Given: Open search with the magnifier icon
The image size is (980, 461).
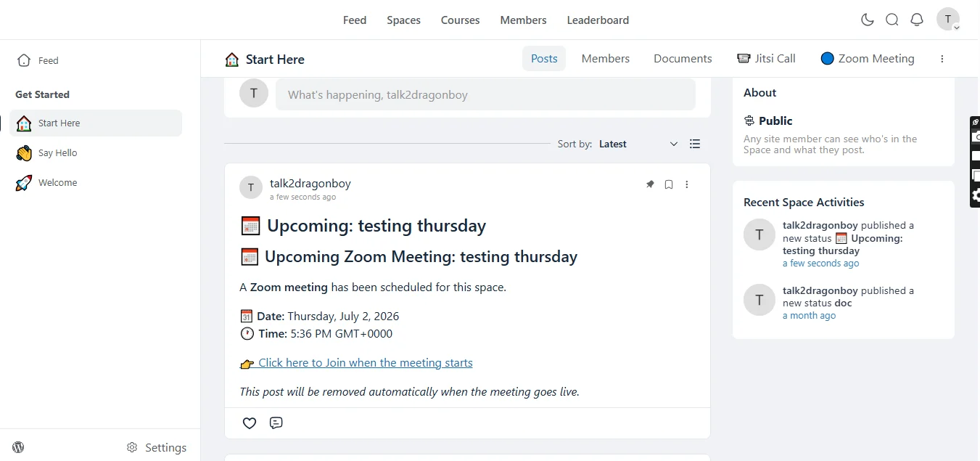Looking at the screenshot, I should pos(892,20).
